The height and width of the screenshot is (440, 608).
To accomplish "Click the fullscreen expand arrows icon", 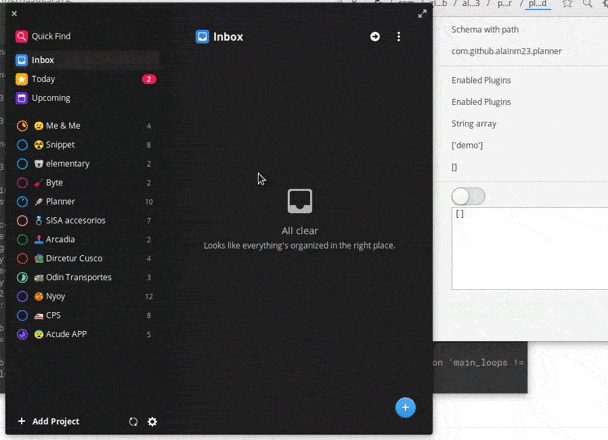I will pos(422,14).
